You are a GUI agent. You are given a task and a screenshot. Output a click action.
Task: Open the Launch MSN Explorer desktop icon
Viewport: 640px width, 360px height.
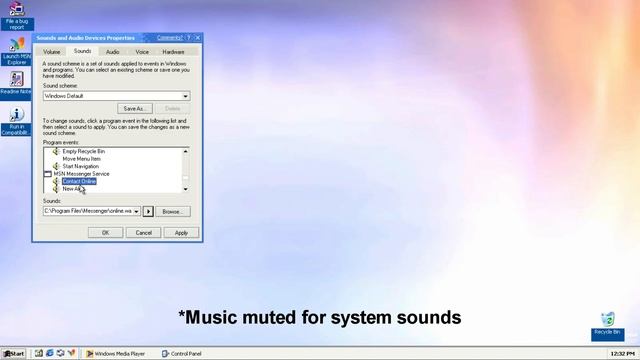[17, 51]
